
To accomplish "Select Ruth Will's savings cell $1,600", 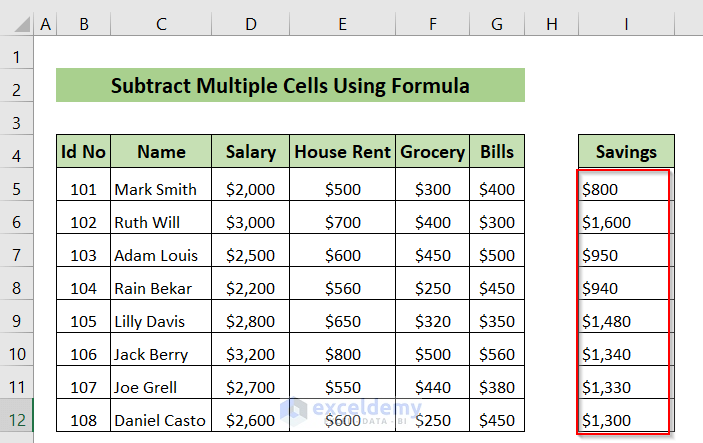I will point(626,222).
